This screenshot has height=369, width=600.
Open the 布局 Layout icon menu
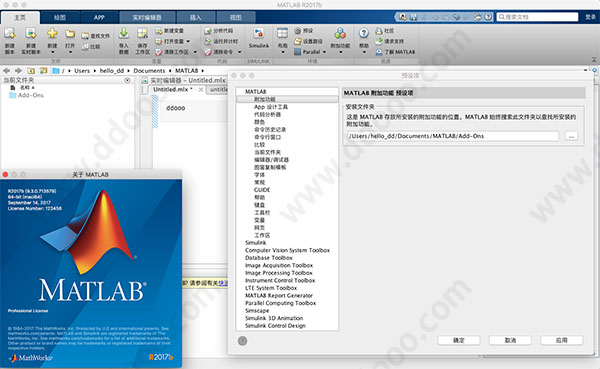pyautogui.click(x=282, y=34)
